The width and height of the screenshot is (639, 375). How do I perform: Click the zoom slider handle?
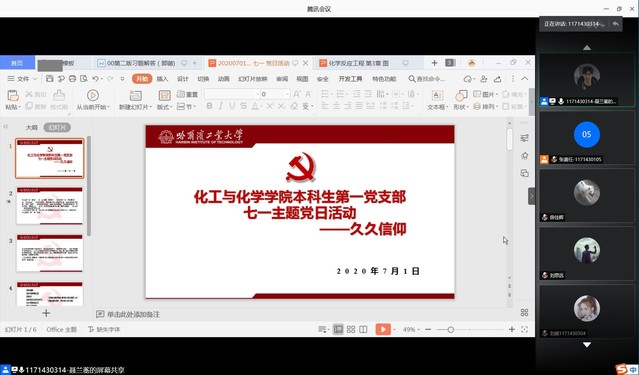(x=450, y=329)
